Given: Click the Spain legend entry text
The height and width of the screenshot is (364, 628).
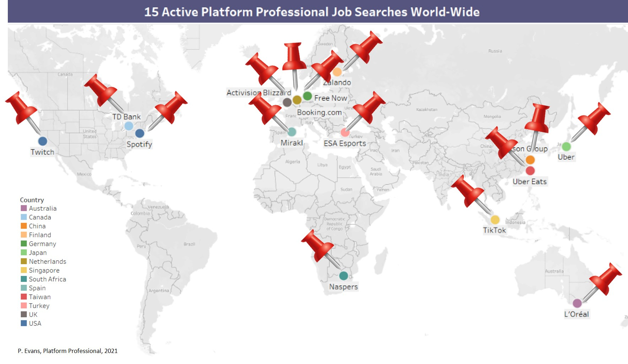Looking at the screenshot, I should tap(37, 288).
